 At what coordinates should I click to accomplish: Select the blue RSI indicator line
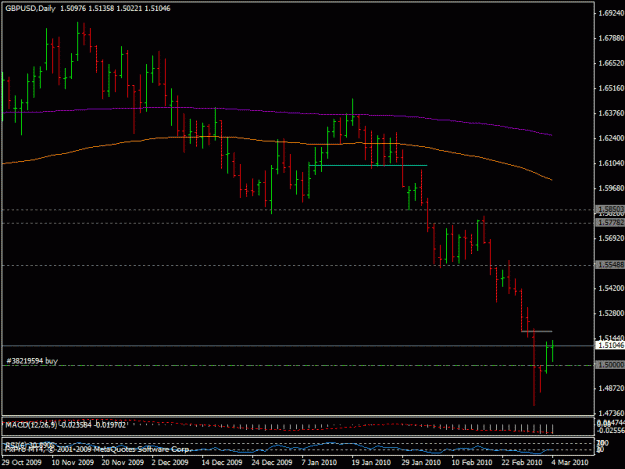click(x=275, y=447)
